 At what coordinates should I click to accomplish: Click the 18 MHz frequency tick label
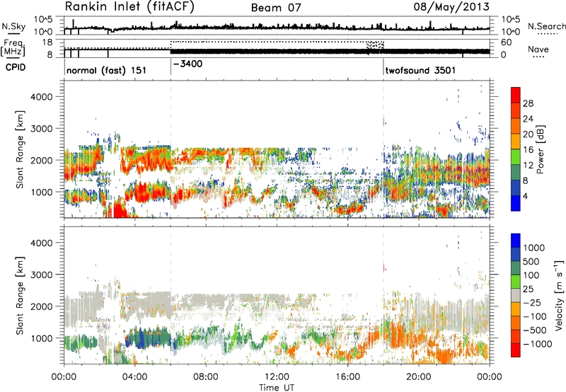(47, 42)
